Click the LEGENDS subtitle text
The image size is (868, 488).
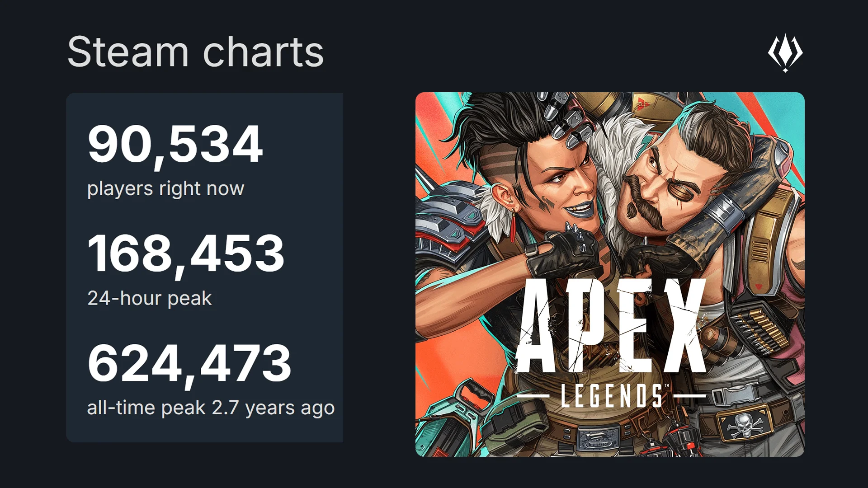click(612, 396)
